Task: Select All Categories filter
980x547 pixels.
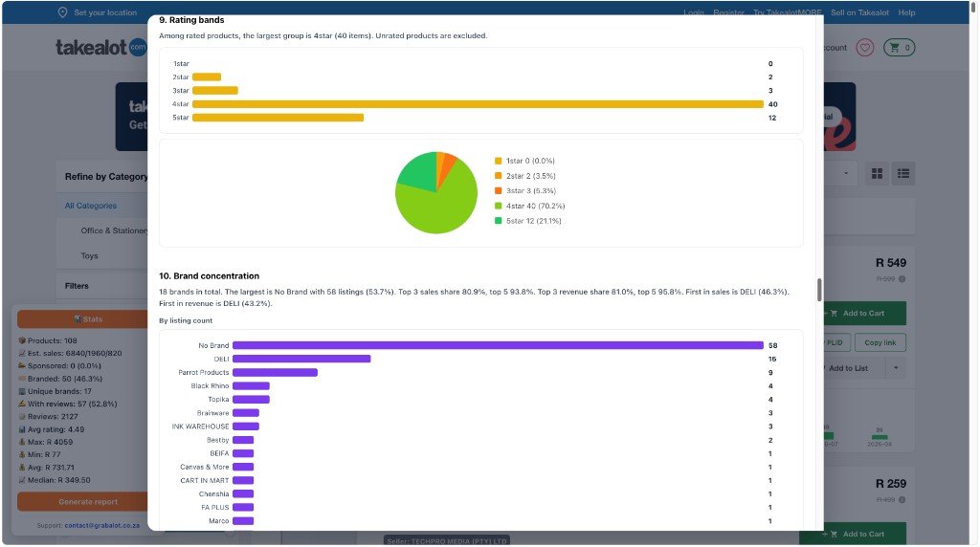Action: tap(91, 206)
